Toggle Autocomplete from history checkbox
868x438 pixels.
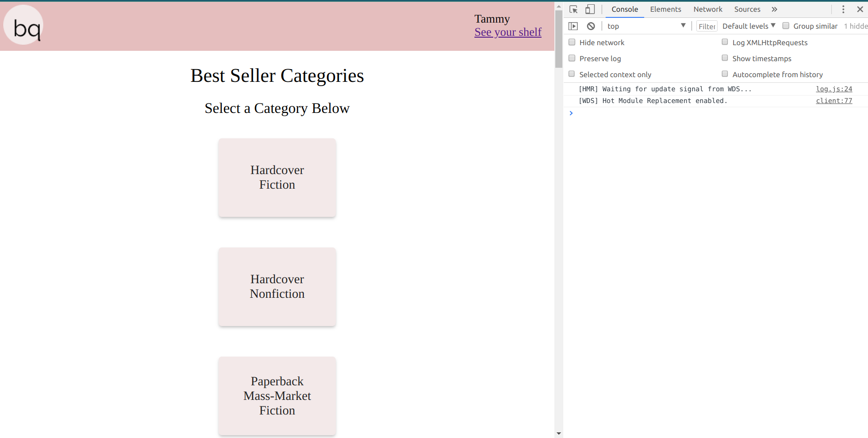[x=725, y=74]
